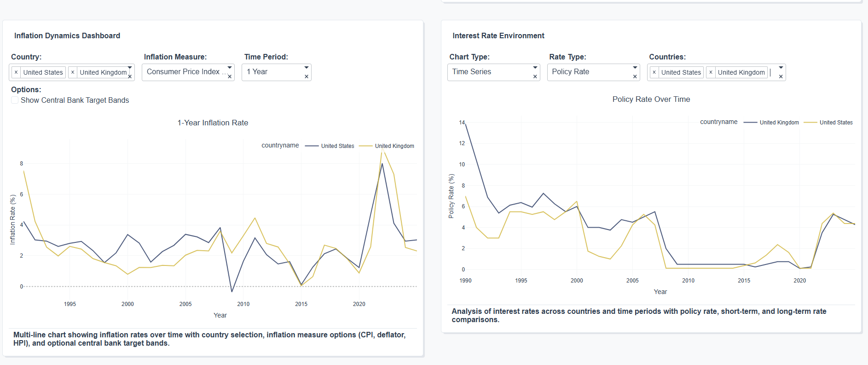Remove United Kingdom tag in Countries filter
The width and height of the screenshot is (868, 365).
tap(711, 72)
